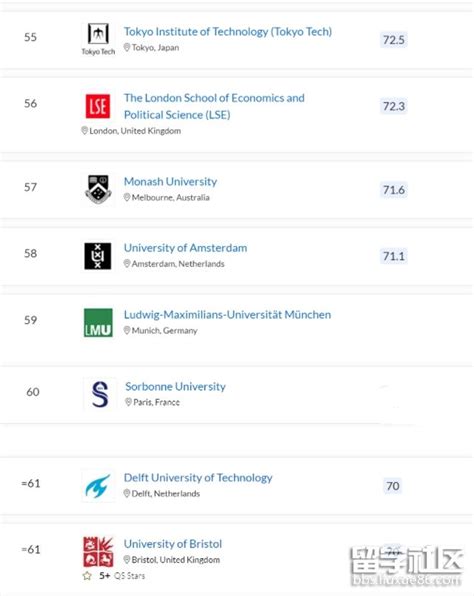Open the Monash University link
The width and height of the screenshot is (474, 596).
pyautogui.click(x=170, y=181)
